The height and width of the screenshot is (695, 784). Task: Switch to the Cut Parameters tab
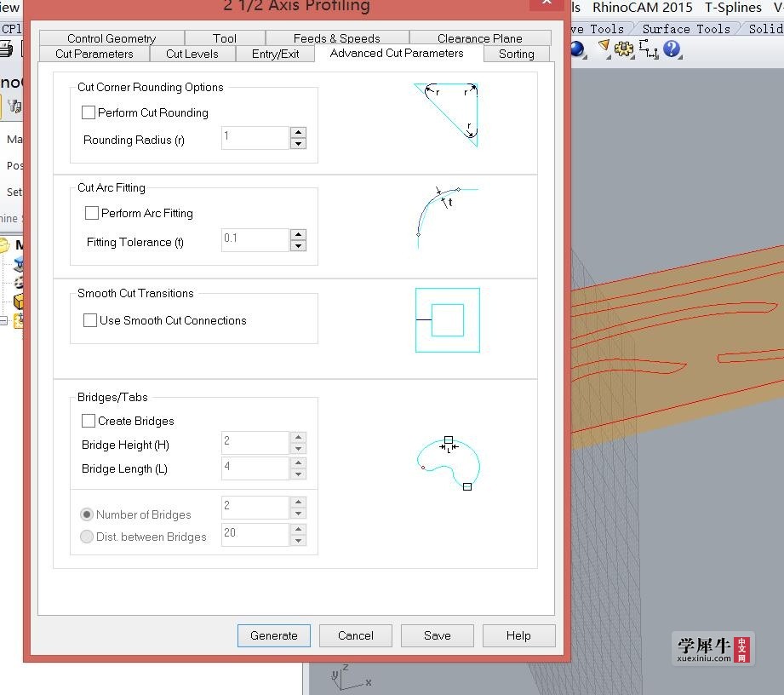[x=94, y=54]
